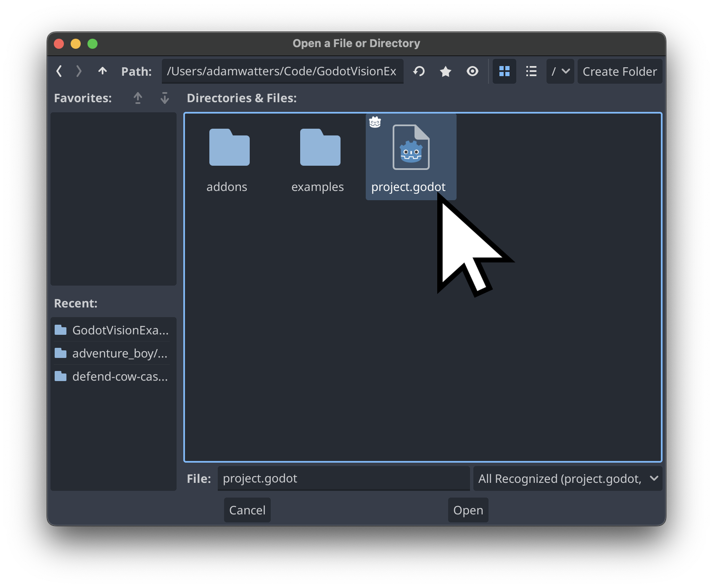This screenshot has height=588, width=713.
Task: Refresh the file list
Action: pyautogui.click(x=419, y=72)
